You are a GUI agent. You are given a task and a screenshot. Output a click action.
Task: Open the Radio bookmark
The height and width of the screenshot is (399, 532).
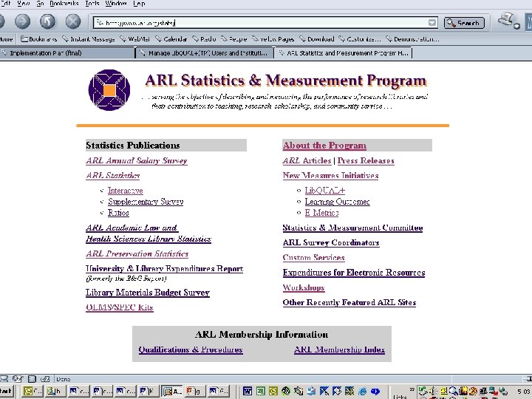[204, 39]
